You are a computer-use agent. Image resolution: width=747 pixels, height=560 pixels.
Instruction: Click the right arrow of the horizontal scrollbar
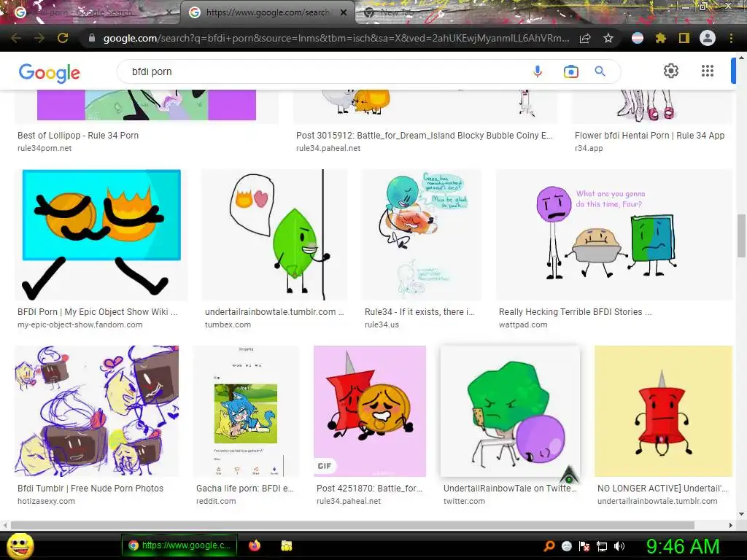[731, 525]
